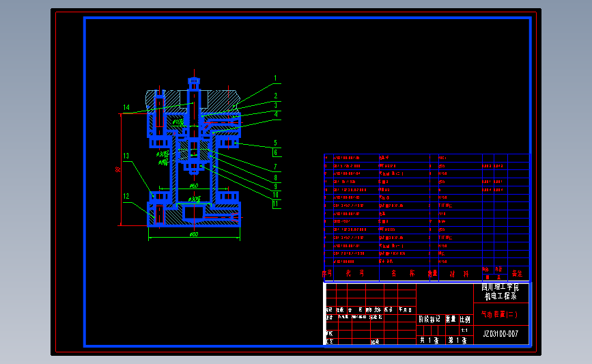Click the 名称 column header
This screenshot has width=592, height=364.
(x=403, y=273)
